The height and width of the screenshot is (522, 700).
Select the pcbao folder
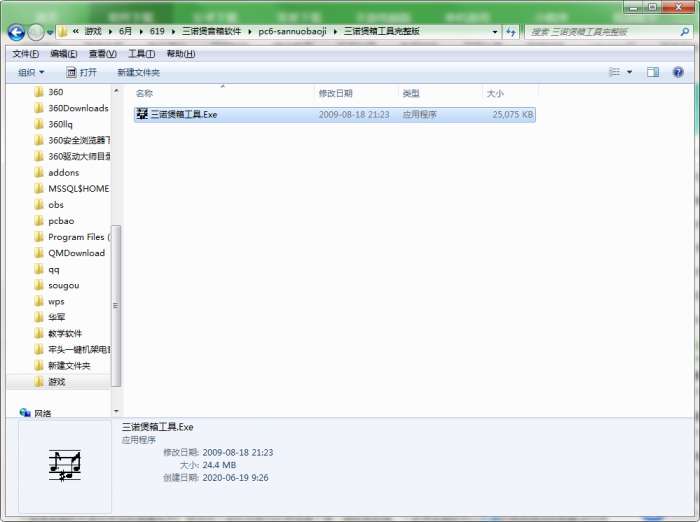tap(54, 221)
